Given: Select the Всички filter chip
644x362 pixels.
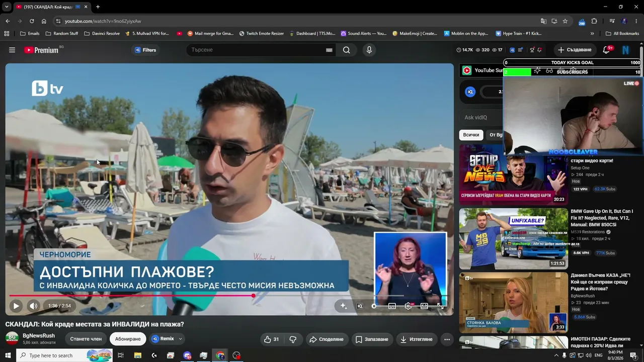Looking at the screenshot, I should click(x=471, y=135).
